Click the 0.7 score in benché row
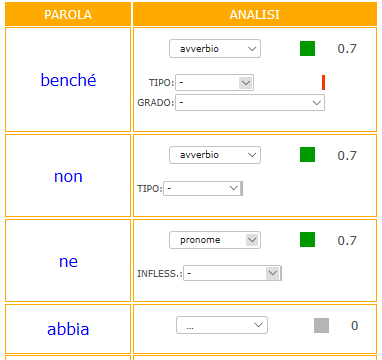 point(347,49)
